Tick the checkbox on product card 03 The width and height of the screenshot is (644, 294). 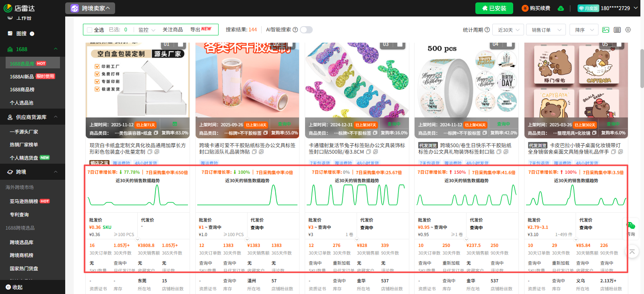[x=400, y=44]
